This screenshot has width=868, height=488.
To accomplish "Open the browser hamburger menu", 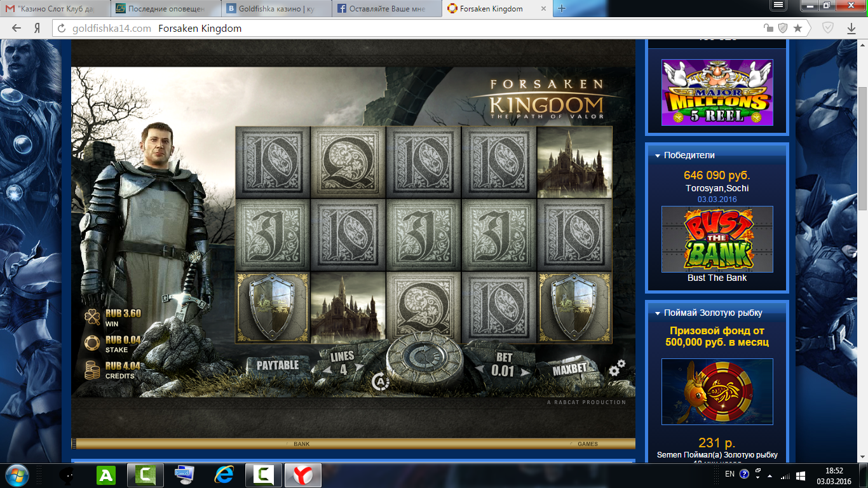I will coord(779,6).
